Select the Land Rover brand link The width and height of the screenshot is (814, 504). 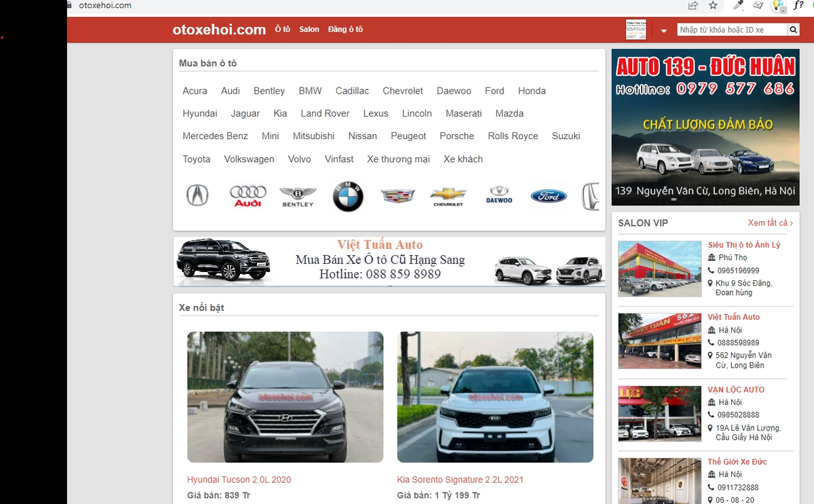click(x=325, y=113)
